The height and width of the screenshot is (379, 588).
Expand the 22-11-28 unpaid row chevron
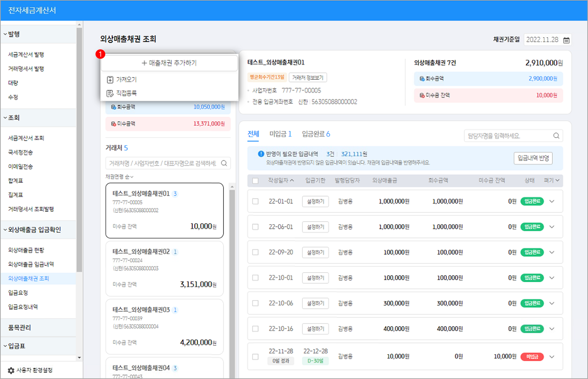tap(552, 357)
